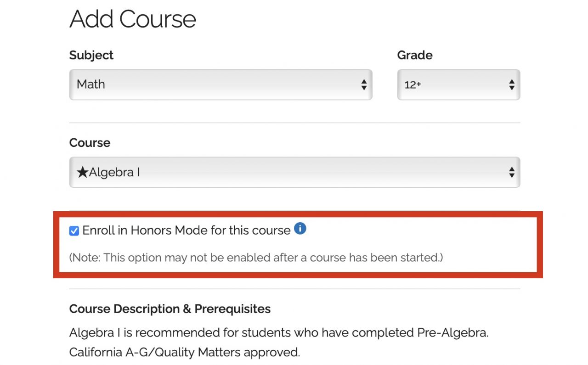Viewport: 588px width, 365px height.
Task: Click the Subject dropdown's up-down arrow indicator
Action: (x=363, y=84)
